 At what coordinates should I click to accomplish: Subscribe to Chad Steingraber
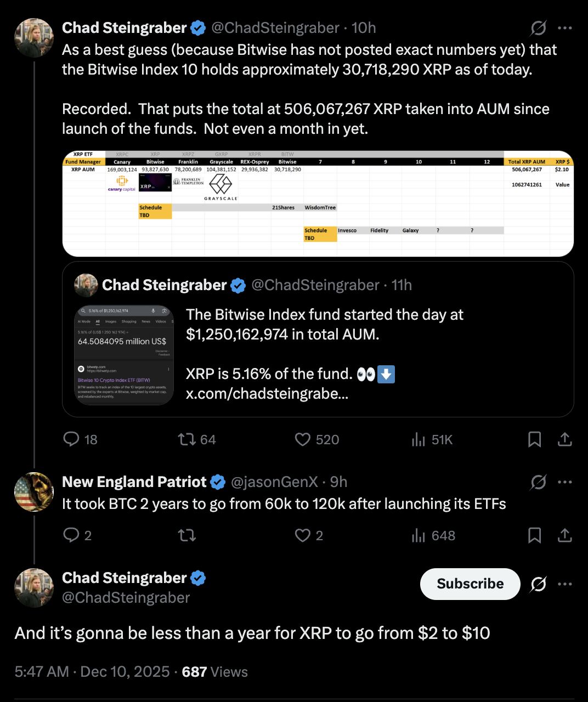coord(470,584)
